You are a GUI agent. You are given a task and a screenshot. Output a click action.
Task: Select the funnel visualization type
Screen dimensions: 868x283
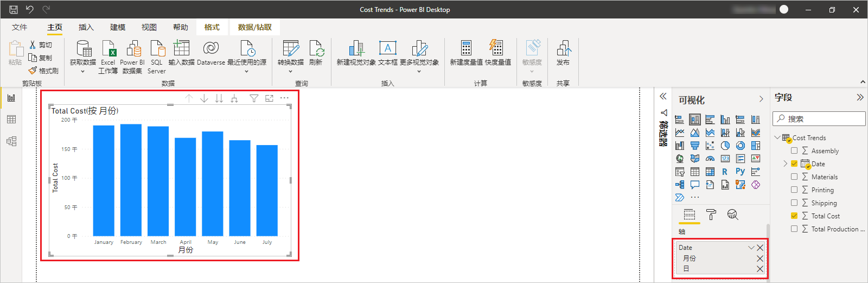coord(695,146)
